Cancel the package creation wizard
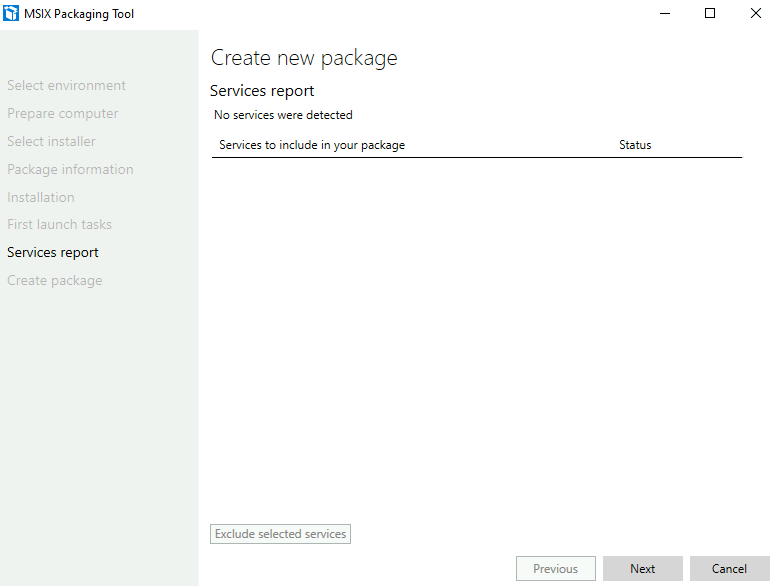Image resolution: width=774 pixels, height=586 pixels. click(x=730, y=569)
